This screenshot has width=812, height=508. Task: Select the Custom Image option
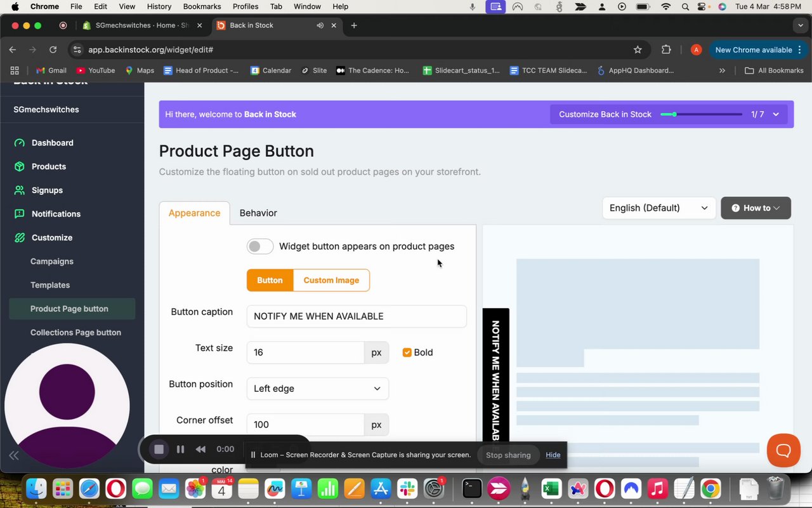(x=331, y=280)
